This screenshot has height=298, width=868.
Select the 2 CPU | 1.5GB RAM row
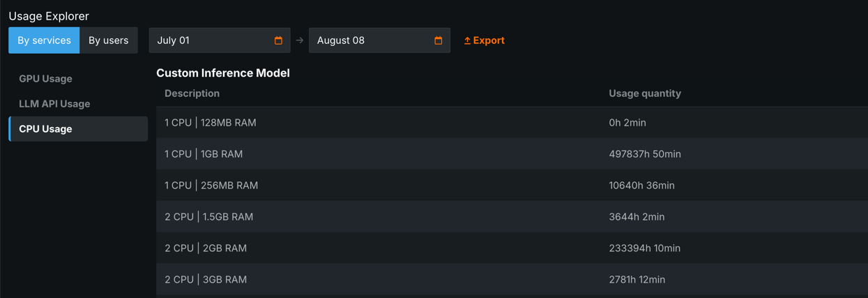209,217
